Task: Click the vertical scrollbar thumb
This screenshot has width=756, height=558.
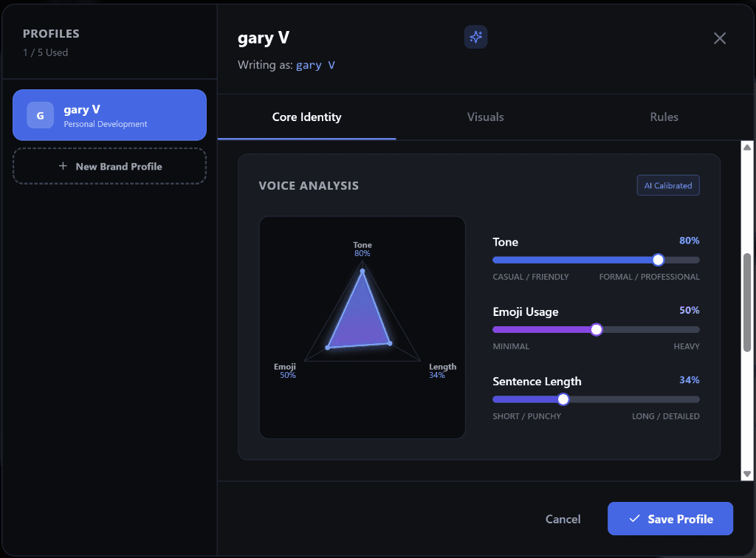Action: (746, 299)
